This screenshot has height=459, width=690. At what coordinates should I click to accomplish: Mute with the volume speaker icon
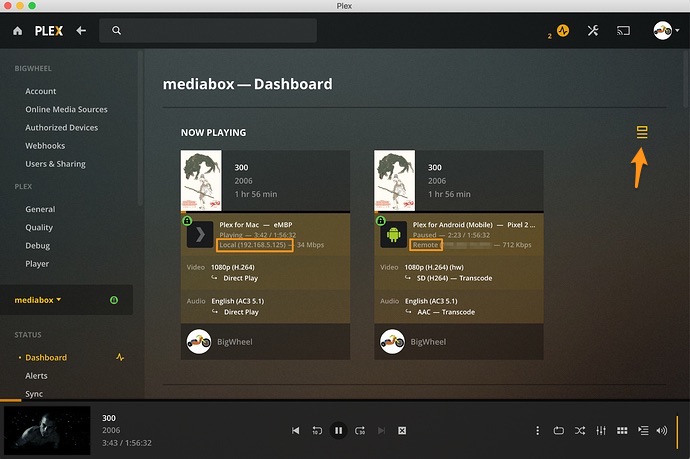click(662, 430)
